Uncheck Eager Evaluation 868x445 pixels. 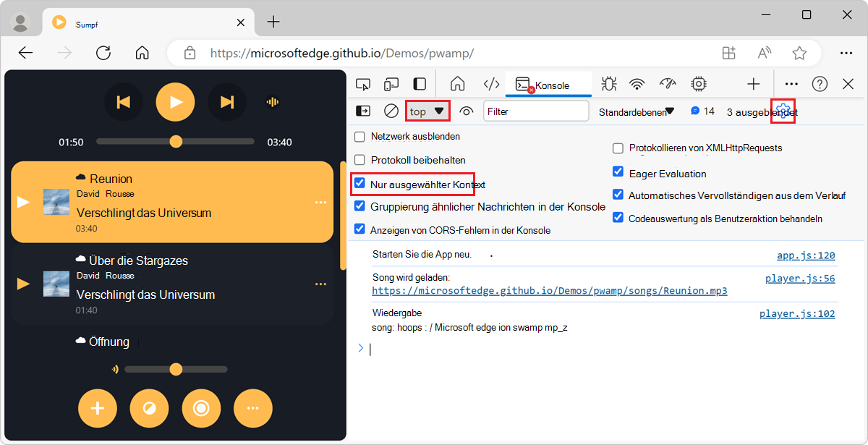tap(618, 171)
